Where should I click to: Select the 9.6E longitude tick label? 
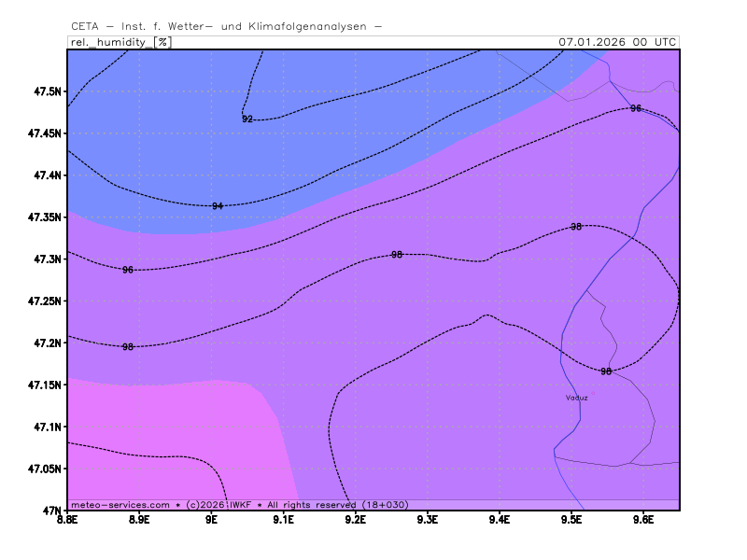(x=643, y=519)
